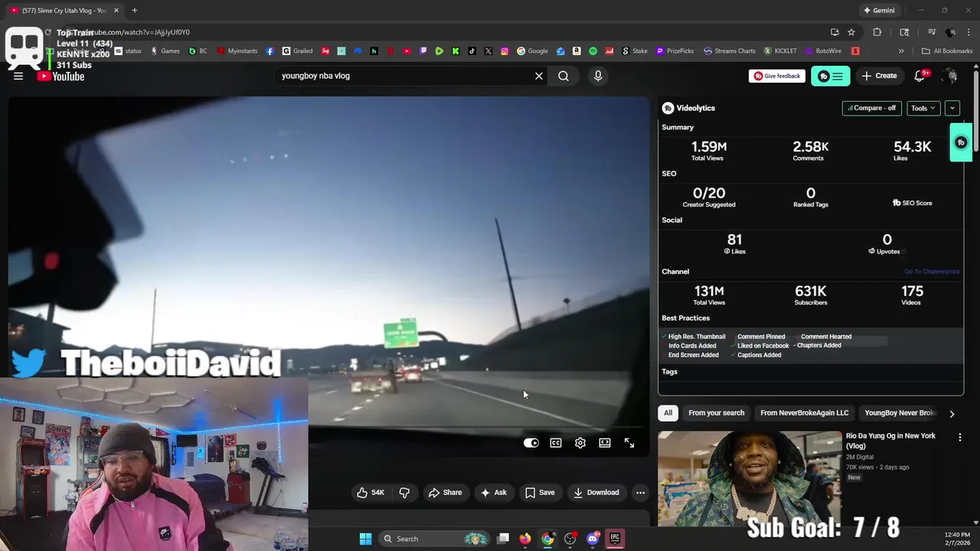The image size is (980, 551).
Task: Open YouTube notifications bell
Action: [x=920, y=76]
